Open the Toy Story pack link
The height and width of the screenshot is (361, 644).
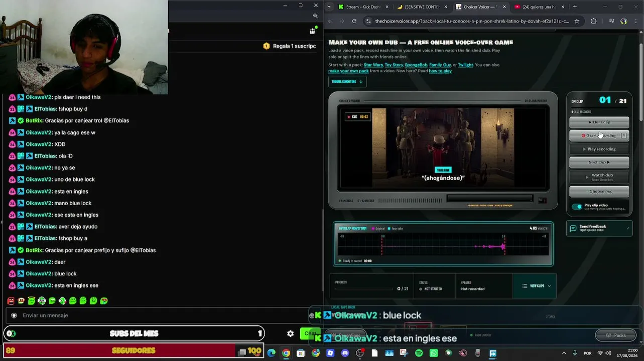pos(394,65)
